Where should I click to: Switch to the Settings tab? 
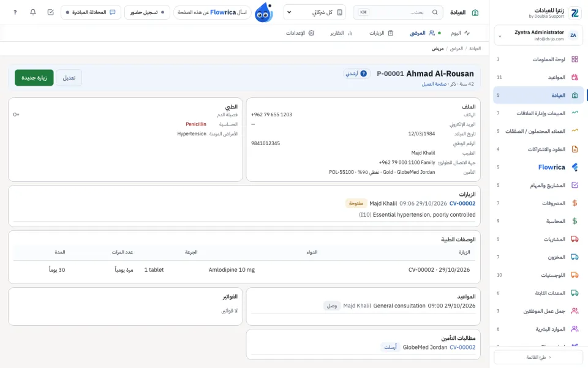pos(300,33)
